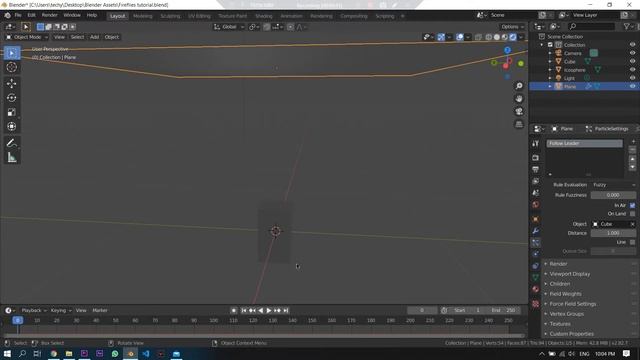The width and height of the screenshot is (640, 360).
Task: Open the Texture properties tab
Action: click(536, 304)
